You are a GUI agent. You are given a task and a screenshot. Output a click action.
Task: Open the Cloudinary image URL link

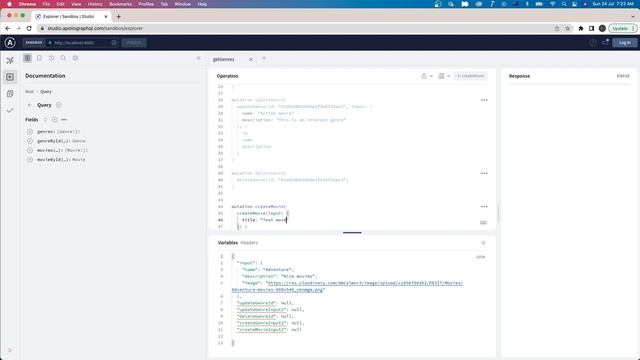[347, 286]
